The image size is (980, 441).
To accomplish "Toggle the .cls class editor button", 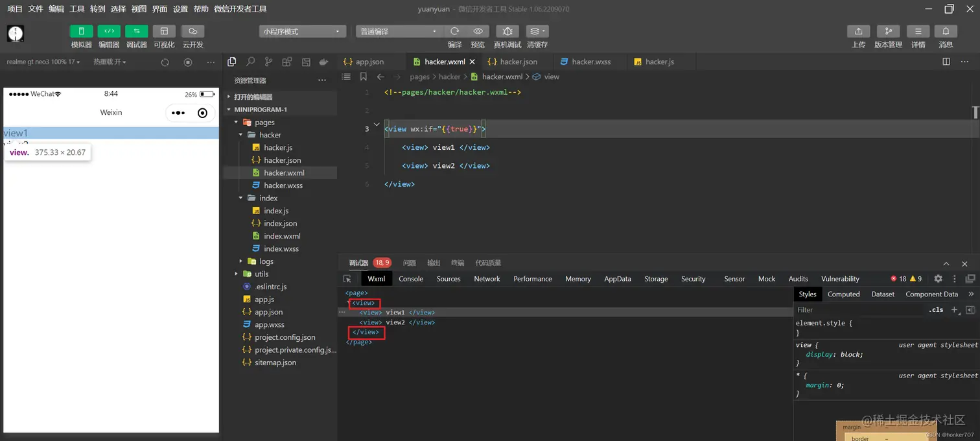I will point(936,310).
